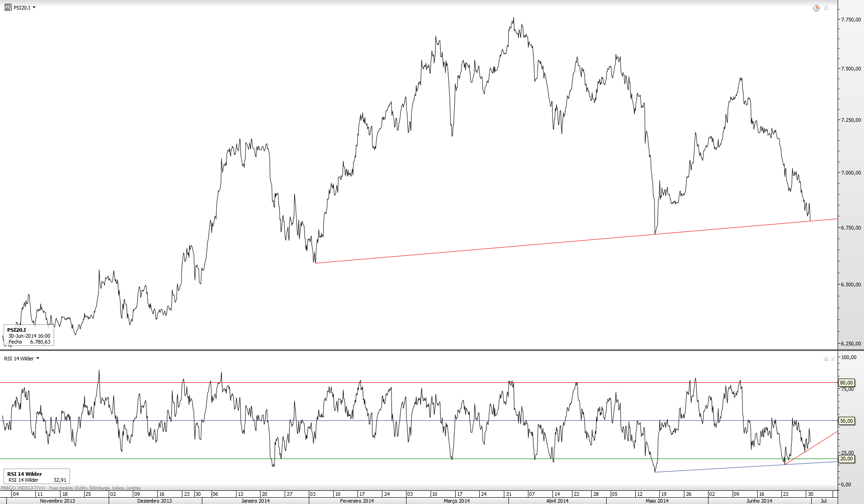Click the 6.250,00 price axis label
Image resolution: width=864 pixels, height=504 pixels.
(851, 344)
